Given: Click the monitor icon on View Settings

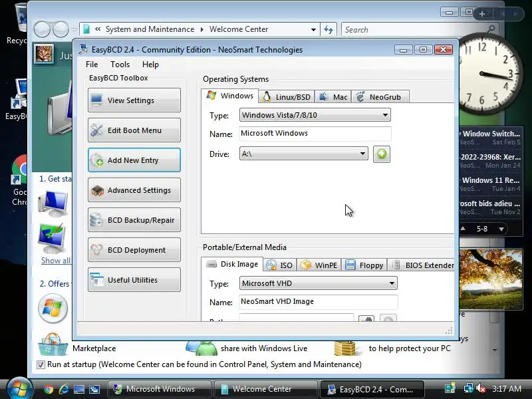Looking at the screenshot, I should [x=96, y=100].
